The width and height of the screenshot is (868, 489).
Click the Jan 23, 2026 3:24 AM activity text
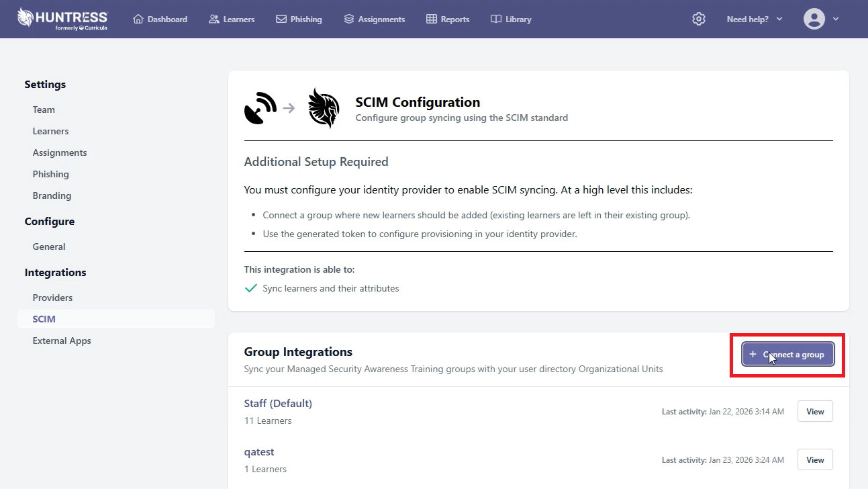(x=746, y=460)
